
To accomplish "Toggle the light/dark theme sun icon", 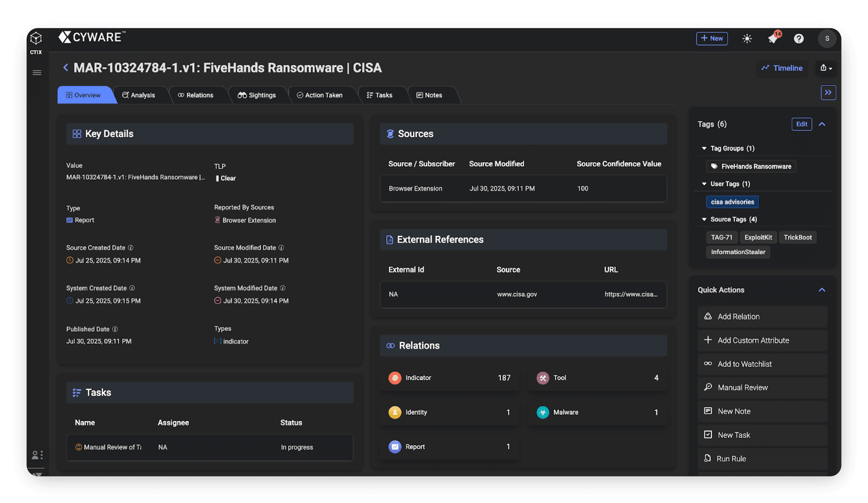I will (747, 39).
